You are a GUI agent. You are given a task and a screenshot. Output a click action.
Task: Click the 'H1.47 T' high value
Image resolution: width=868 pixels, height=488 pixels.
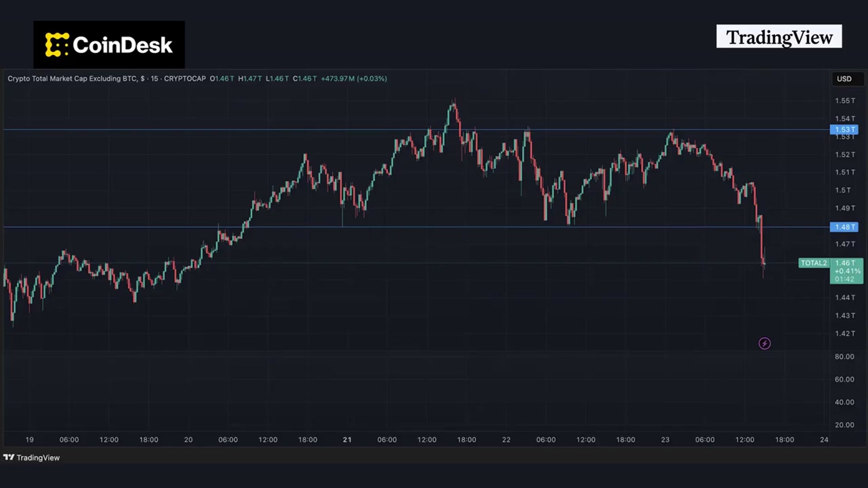pyautogui.click(x=250, y=79)
